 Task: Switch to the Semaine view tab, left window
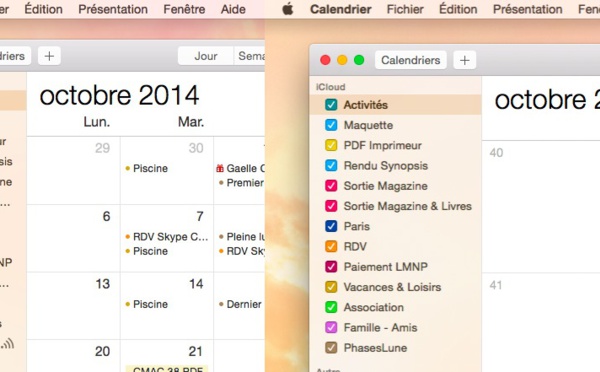[249, 56]
